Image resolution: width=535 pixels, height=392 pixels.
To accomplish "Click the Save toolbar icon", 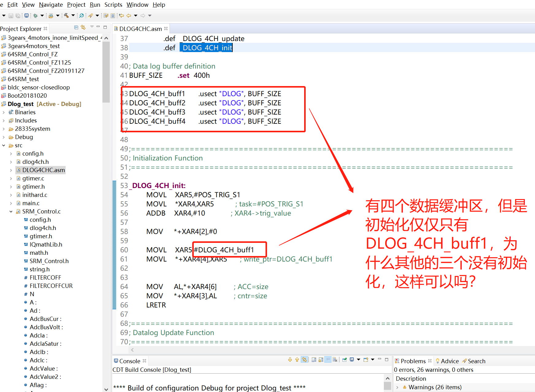I will coord(11,16).
